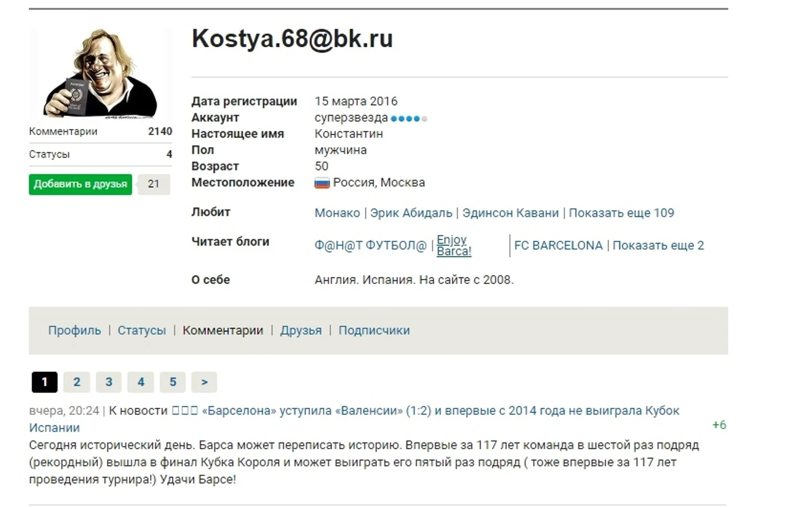Switch to the Друзья tab
This screenshot has width=812, height=507.
[x=301, y=330]
